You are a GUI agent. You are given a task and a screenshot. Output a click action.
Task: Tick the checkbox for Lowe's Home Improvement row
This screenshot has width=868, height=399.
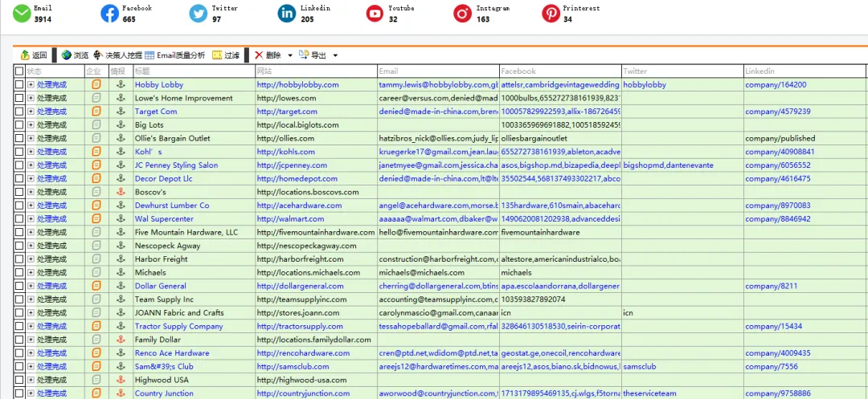pyautogui.click(x=19, y=98)
